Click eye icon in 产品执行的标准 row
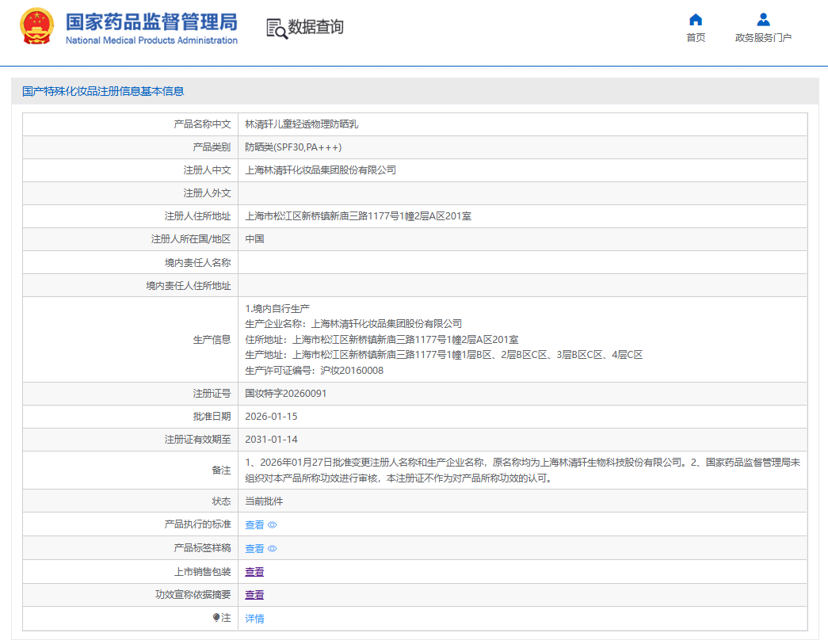The image size is (828, 644). pyautogui.click(x=273, y=525)
